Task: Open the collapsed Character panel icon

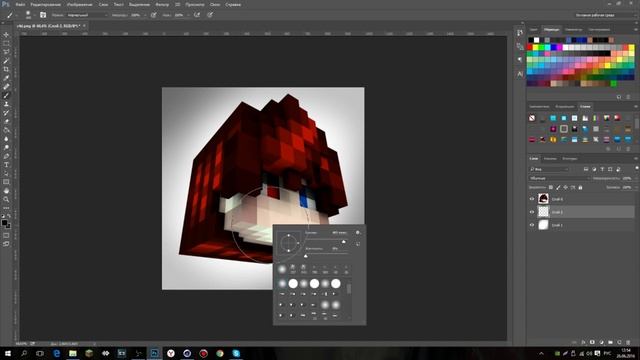Action: (x=520, y=74)
